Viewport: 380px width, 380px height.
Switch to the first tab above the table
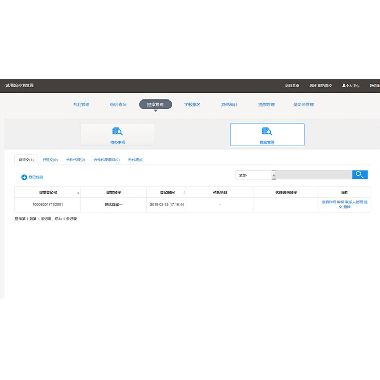pos(26,160)
